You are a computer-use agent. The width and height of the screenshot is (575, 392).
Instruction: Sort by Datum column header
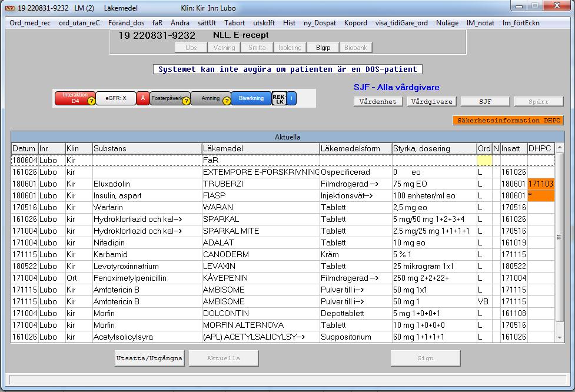pos(25,148)
